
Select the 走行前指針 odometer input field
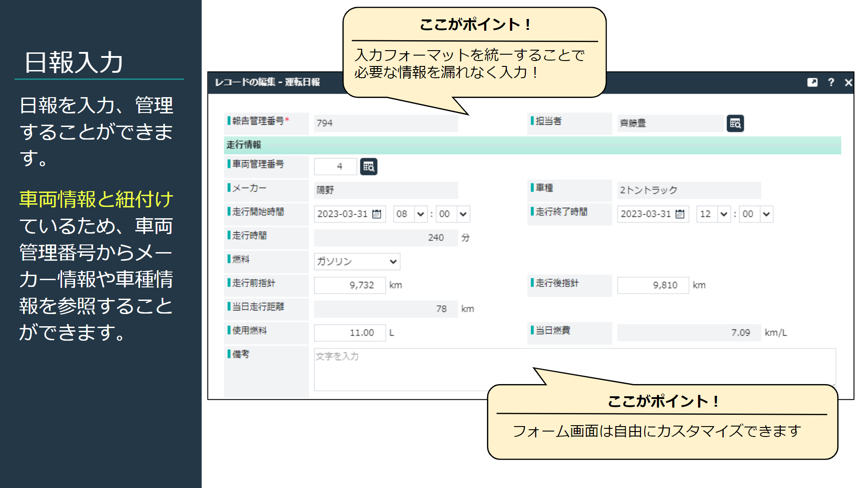point(349,285)
